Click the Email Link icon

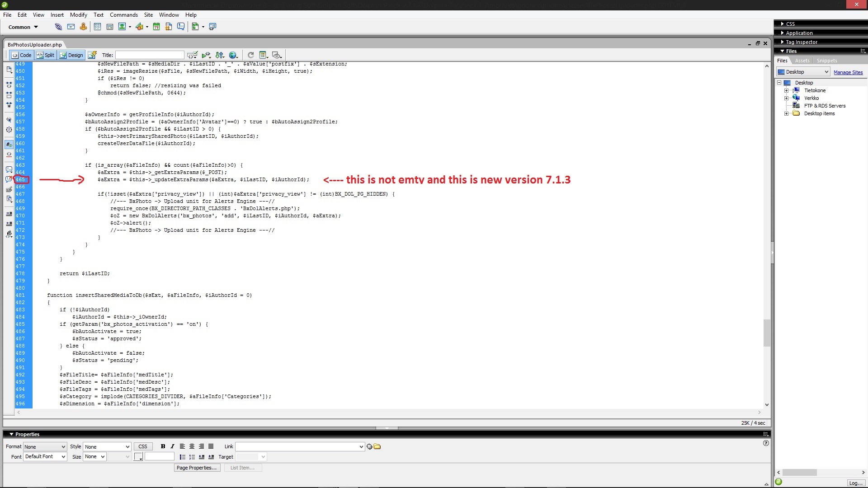(71, 27)
